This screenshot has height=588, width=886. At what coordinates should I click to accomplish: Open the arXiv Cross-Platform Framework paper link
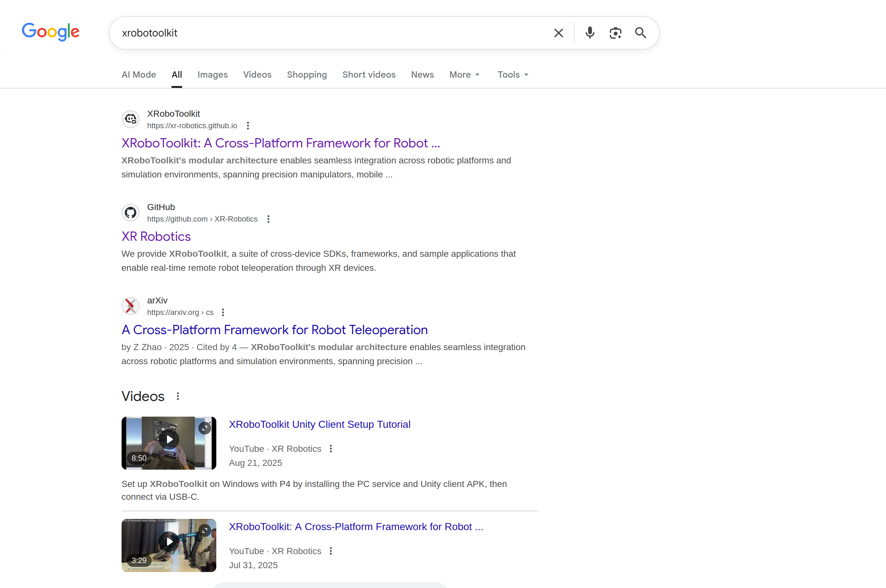pyautogui.click(x=274, y=330)
